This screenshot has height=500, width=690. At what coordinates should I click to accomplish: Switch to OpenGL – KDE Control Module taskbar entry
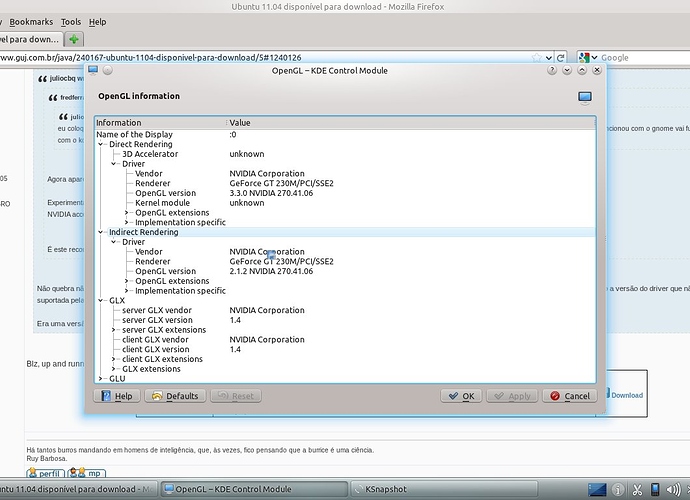pyautogui.click(x=254, y=489)
